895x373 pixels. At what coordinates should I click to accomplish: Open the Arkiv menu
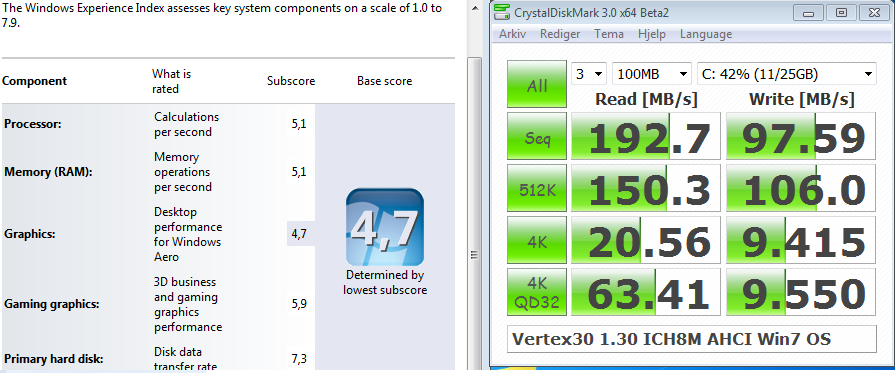click(x=512, y=34)
